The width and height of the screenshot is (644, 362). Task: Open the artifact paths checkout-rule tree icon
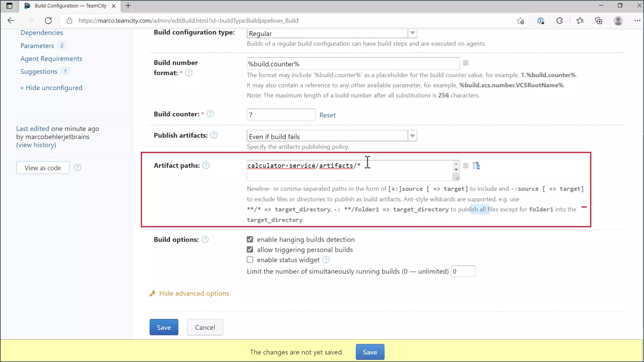coord(476,166)
